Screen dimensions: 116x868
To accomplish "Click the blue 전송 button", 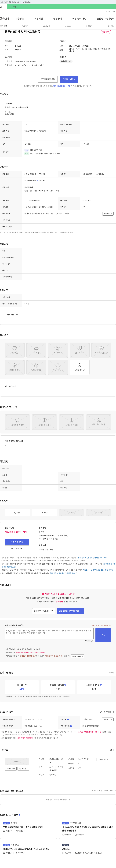I will click(x=103, y=635).
